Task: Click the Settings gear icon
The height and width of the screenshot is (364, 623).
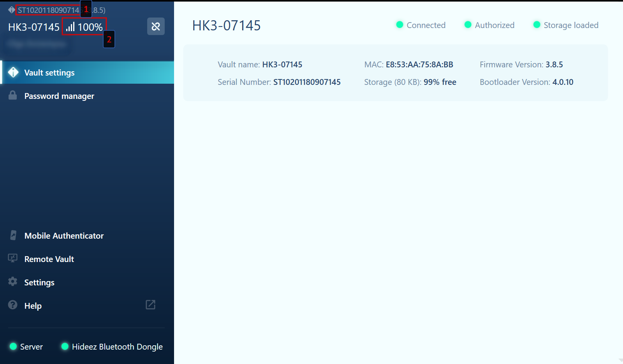Action: (12, 282)
